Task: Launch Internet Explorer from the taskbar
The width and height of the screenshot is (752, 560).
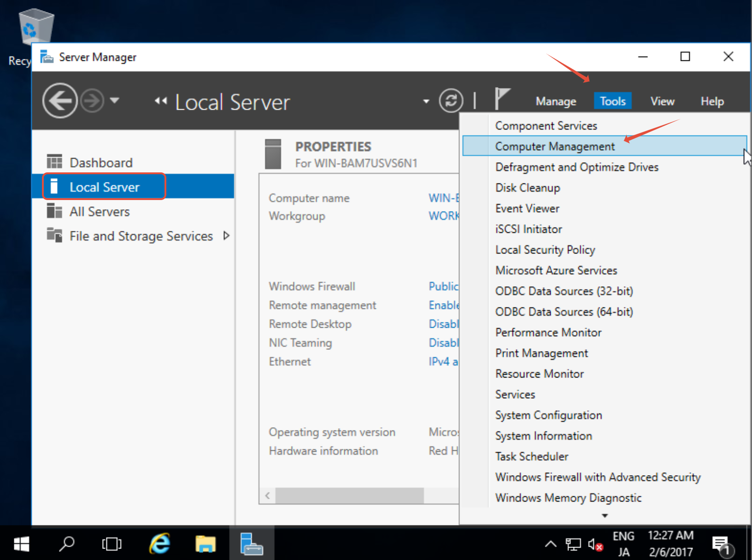Action: 159,544
